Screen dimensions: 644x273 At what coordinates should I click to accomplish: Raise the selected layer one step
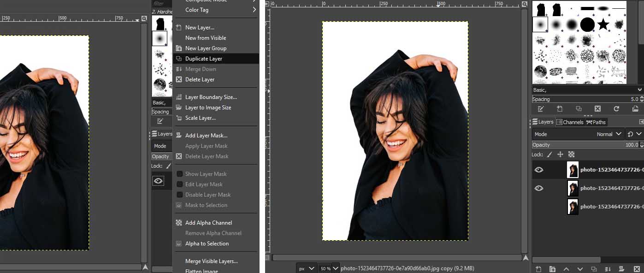pos(566,269)
